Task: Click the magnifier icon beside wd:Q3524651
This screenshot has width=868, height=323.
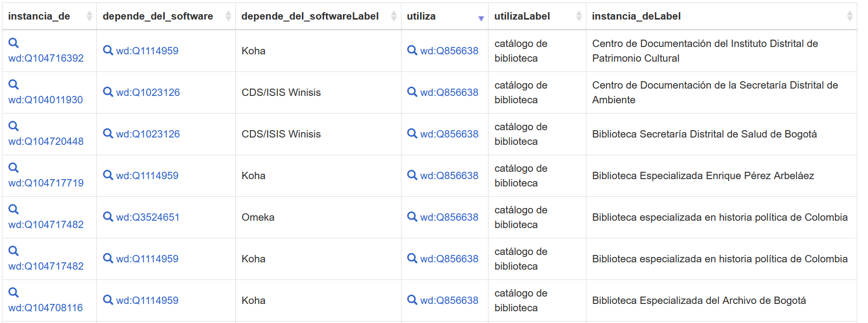Action: [108, 217]
